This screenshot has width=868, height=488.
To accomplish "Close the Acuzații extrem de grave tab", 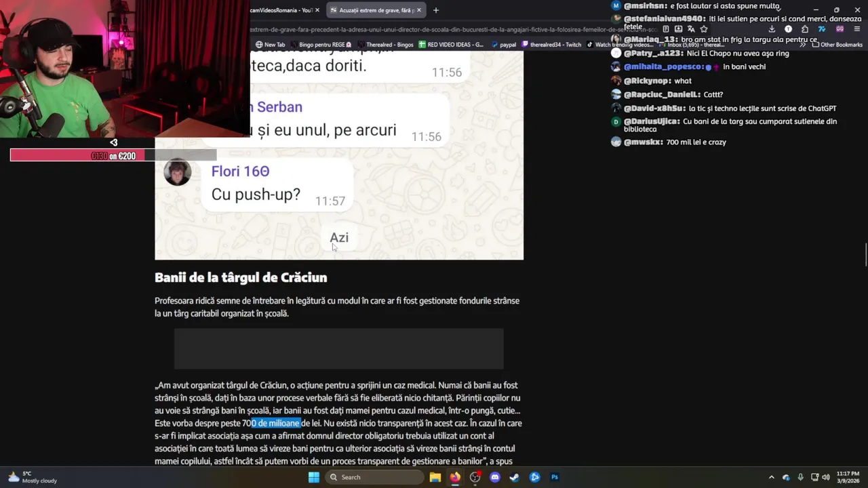I will [x=419, y=10].
